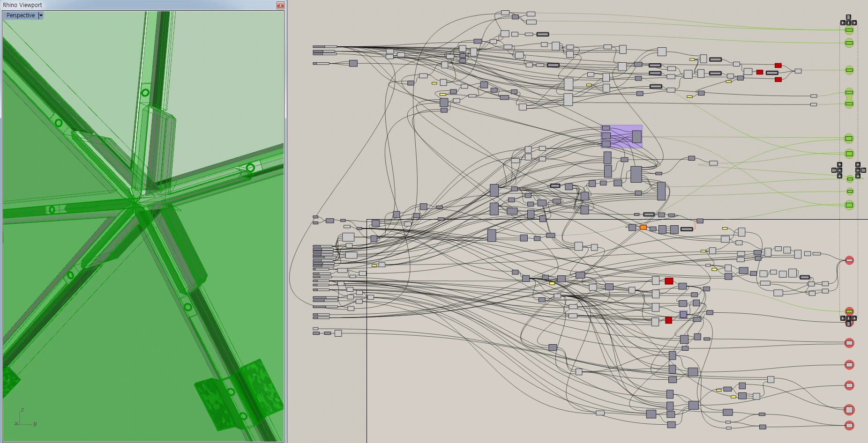
Task: Click align-right arrow in top alignment widget
Action: point(854,23)
